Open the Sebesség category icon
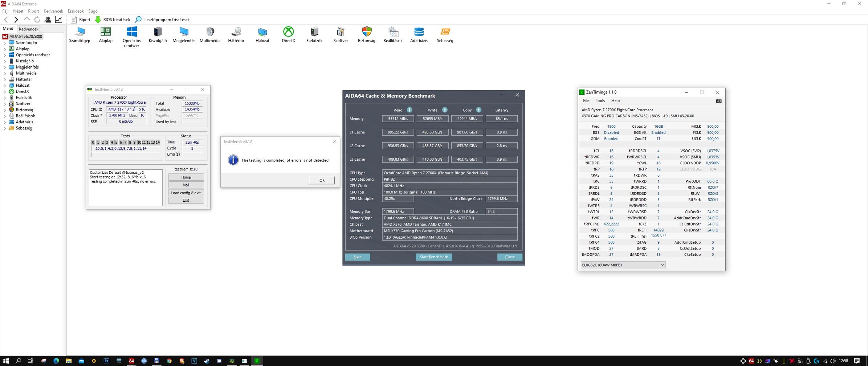868x366 pixels. 445,35
